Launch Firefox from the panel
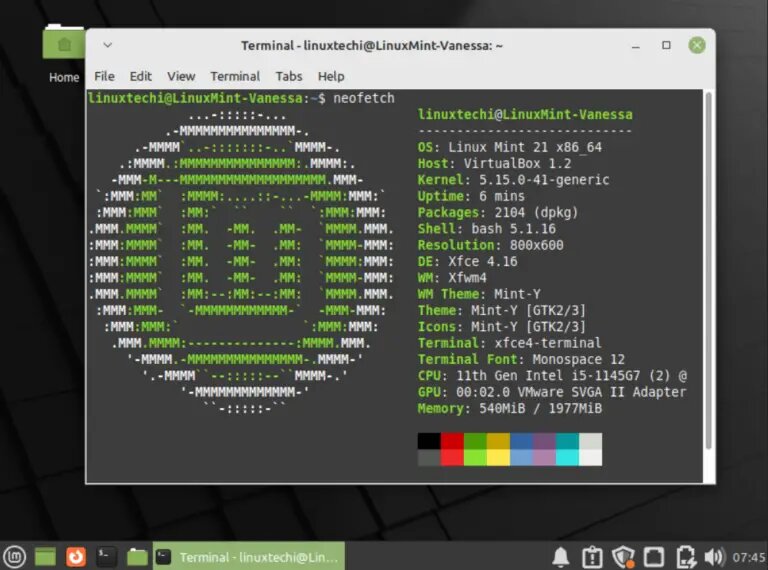Viewport: 768px width, 570px height. coord(76,557)
